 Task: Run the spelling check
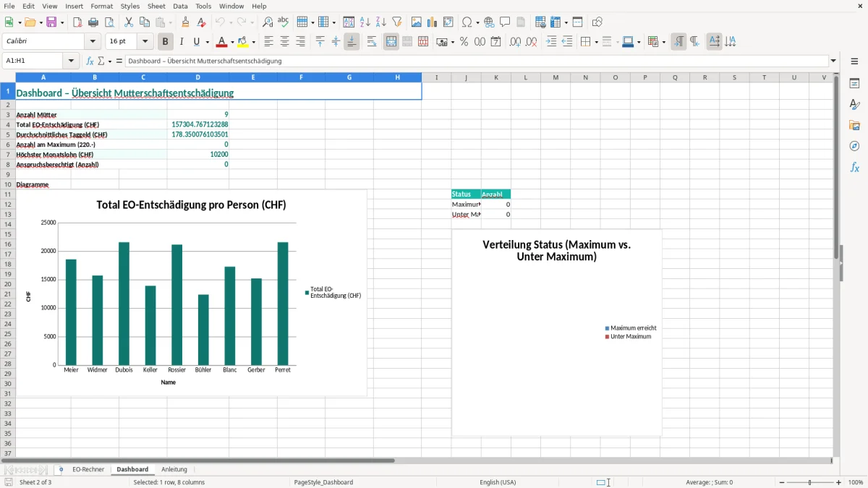284,22
